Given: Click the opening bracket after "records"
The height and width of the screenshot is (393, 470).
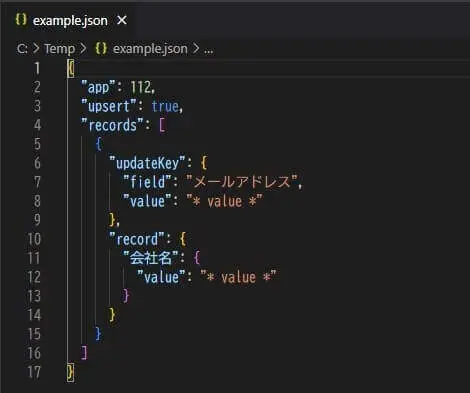Looking at the screenshot, I should [x=162, y=125].
